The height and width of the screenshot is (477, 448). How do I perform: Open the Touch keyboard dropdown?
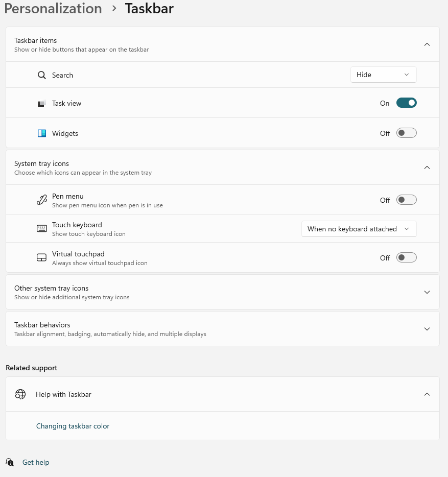coord(359,229)
